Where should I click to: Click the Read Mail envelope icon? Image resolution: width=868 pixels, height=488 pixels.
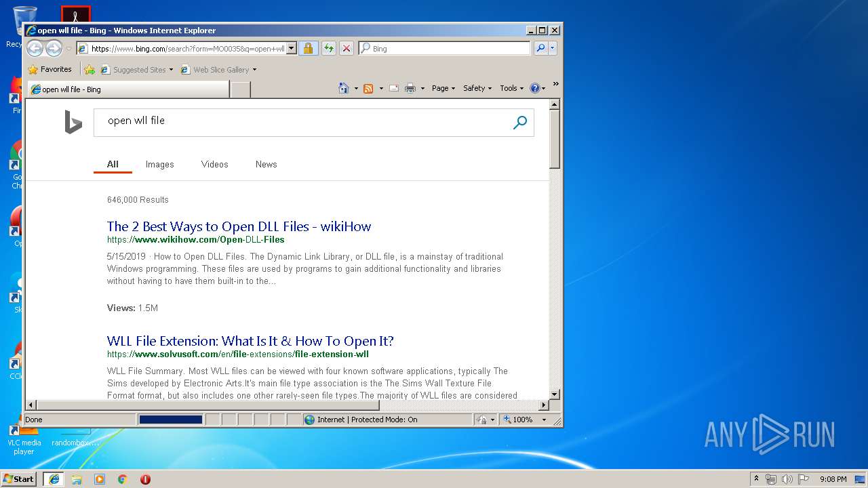(394, 88)
